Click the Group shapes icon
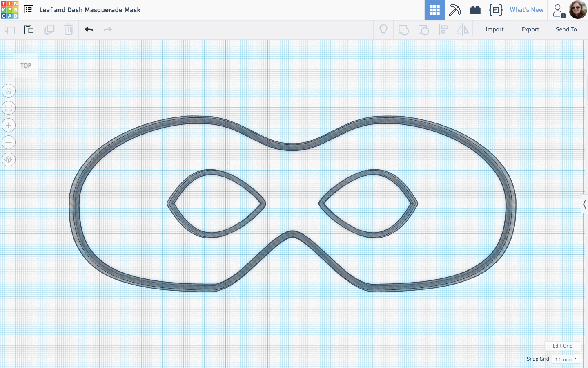Screen dimensions: 588x368 pyautogui.click(x=403, y=29)
